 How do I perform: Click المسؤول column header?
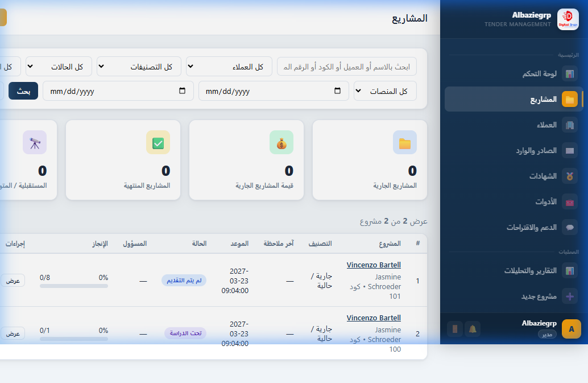(x=135, y=244)
